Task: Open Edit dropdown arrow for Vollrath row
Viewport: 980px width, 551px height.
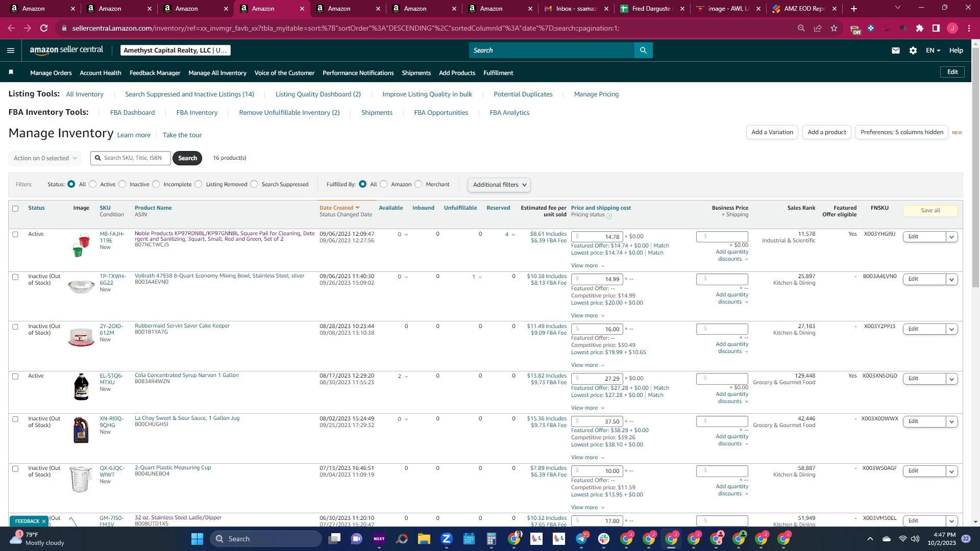Action: point(952,279)
